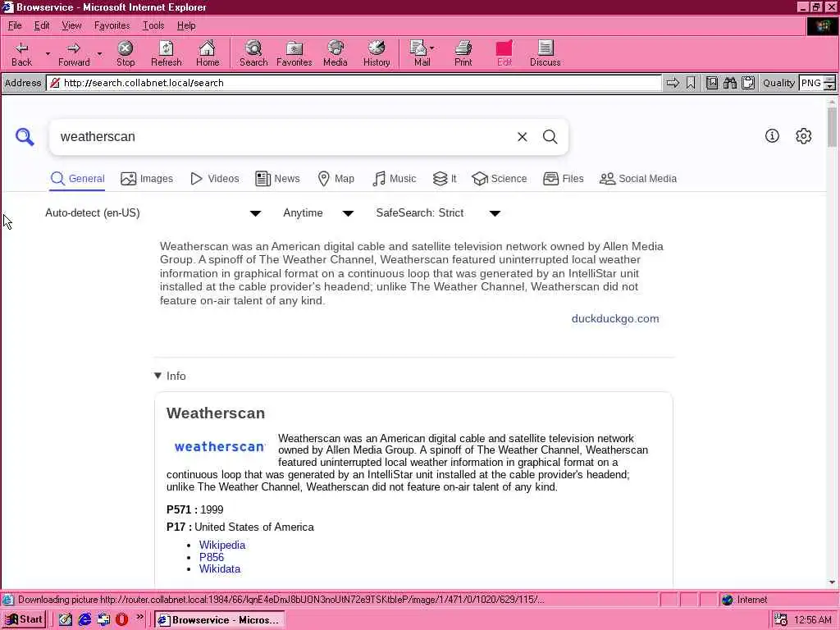Click the binoculars find icon
Viewport: 840px width, 630px height.
coord(729,83)
